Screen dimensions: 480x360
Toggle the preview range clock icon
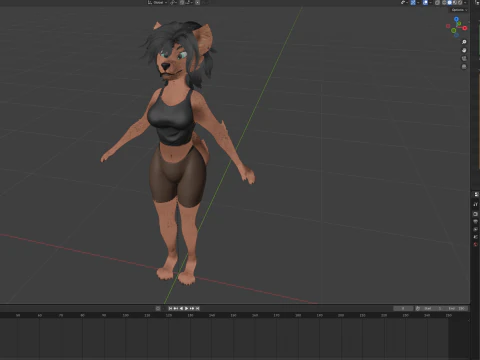pos(418,308)
